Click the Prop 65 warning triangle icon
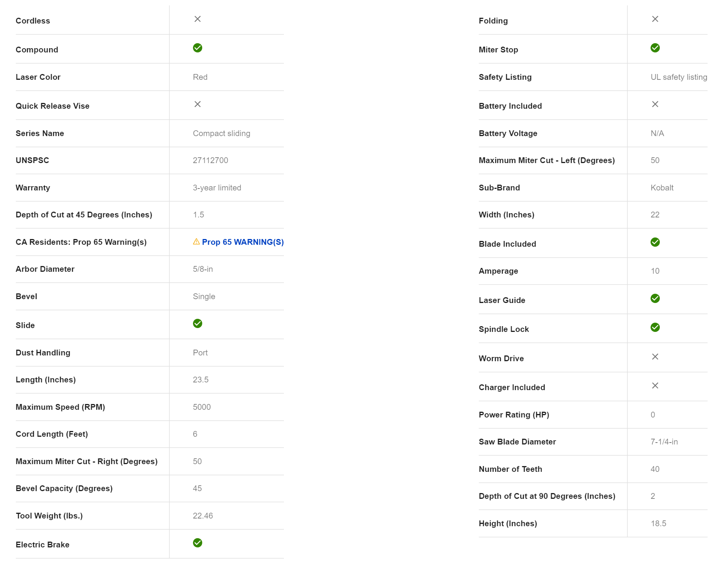Image resolution: width=728 pixels, height=574 pixels. [196, 242]
